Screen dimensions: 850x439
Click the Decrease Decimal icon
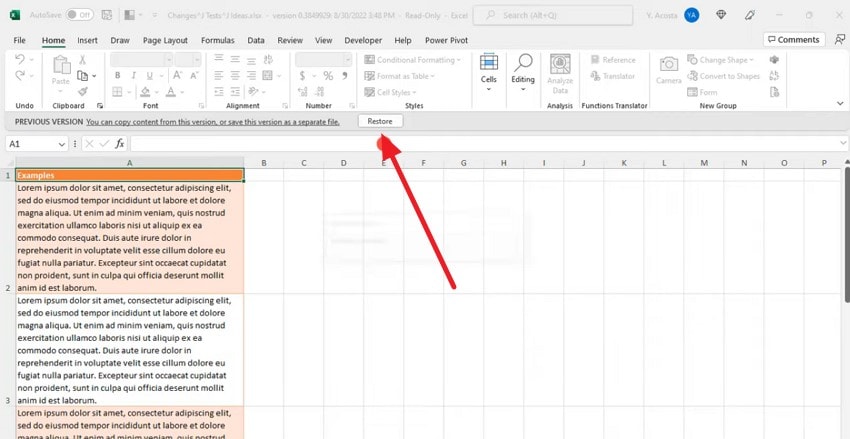point(320,92)
